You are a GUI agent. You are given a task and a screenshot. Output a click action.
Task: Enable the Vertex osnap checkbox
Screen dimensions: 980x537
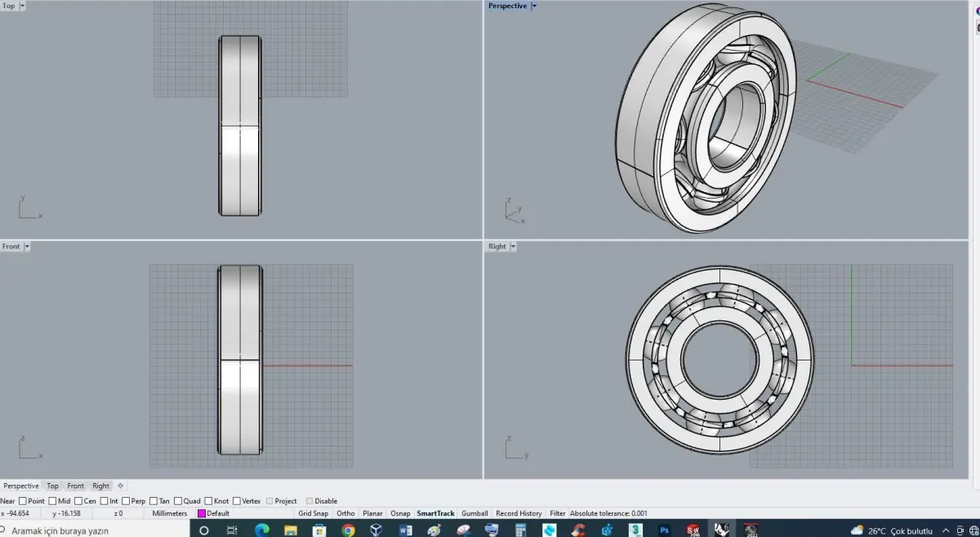[x=237, y=501]
